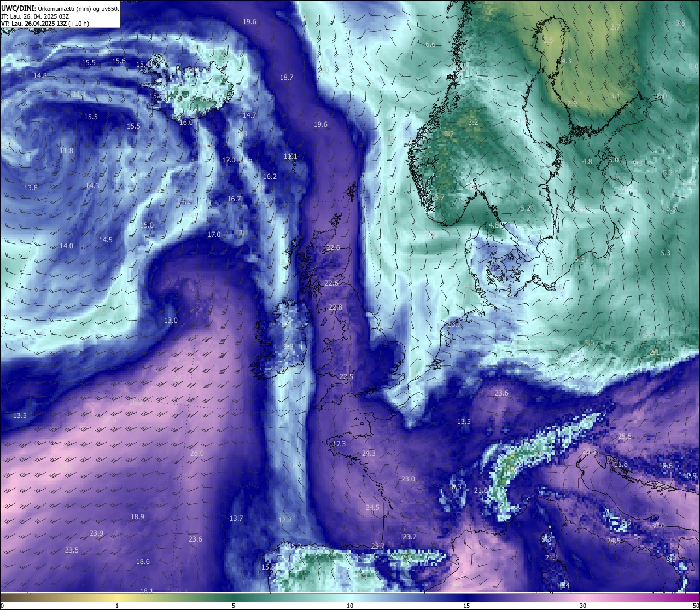
Task: Click the 21.0 value near the Alps
Action: (481, 491)
